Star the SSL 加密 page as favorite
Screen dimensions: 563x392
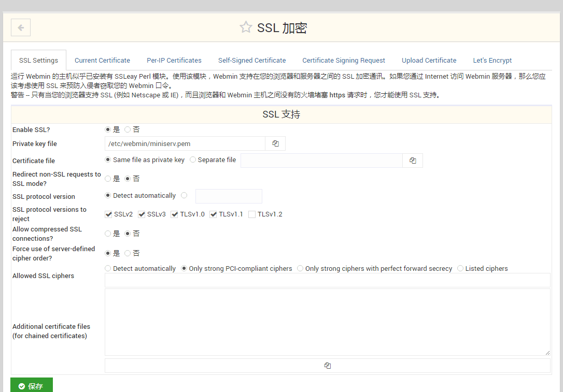[x=246, y=27]
